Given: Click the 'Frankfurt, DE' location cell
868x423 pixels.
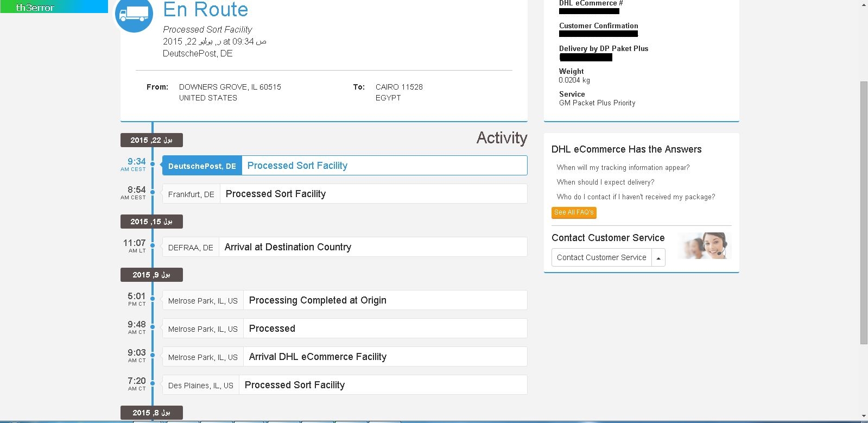Looking at the screenshot, I should tap(191, 194).
